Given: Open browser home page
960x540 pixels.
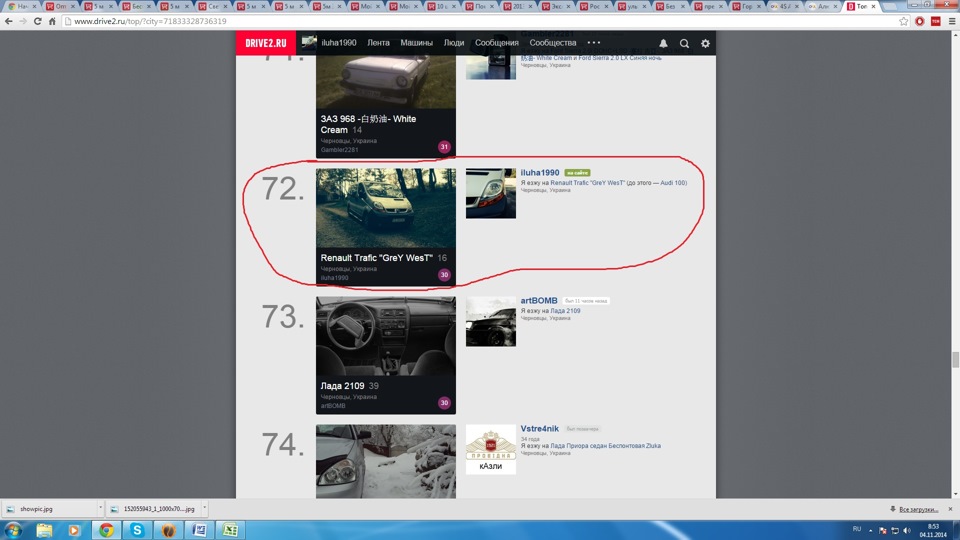Looking at the screenshot, I should (x=52, y=21).
